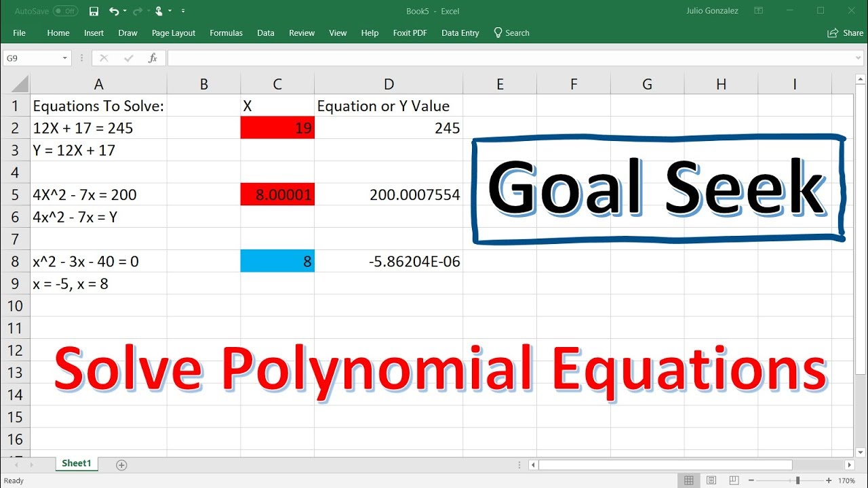The image size is (868, 488).
Task: Click the zoom in plus button
Action: coord(829,481)
